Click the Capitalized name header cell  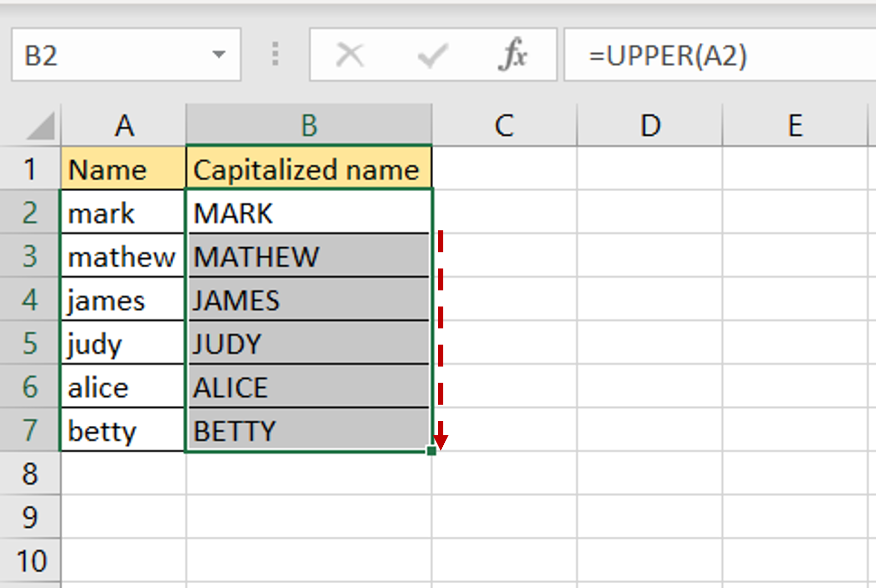click(309, 169)
